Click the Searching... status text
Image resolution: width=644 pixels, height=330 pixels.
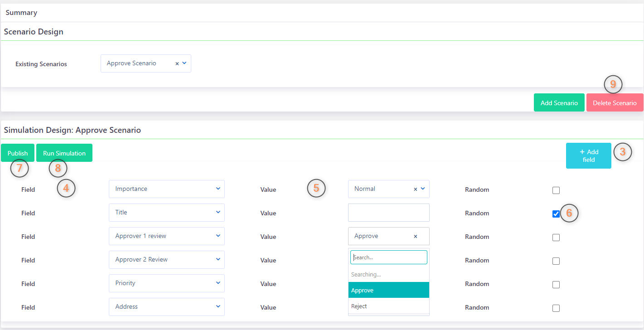click(366, 275)
